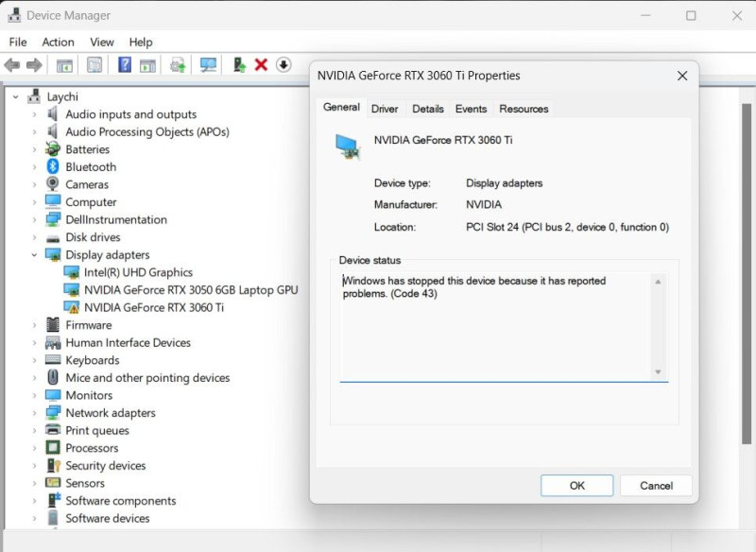Select the Security devices icon
This screenshot has height=552, width=756.
coord(53,465)
